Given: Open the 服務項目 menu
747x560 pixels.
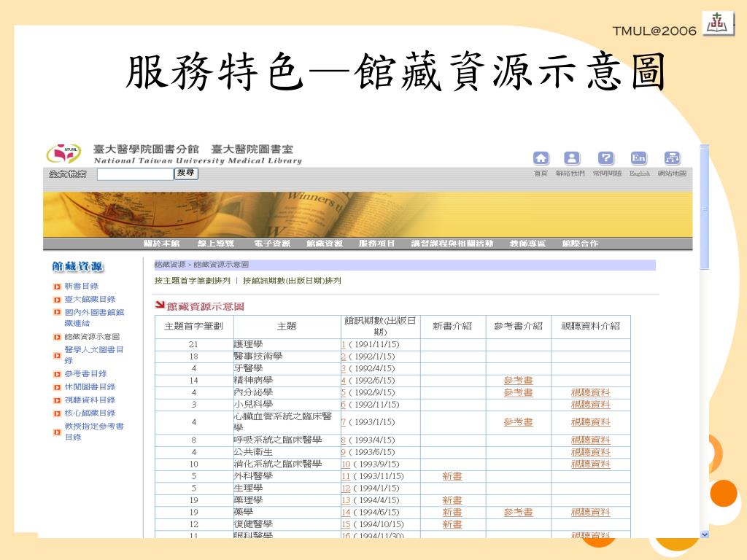Looking at the screenshot, I should 377,244.
